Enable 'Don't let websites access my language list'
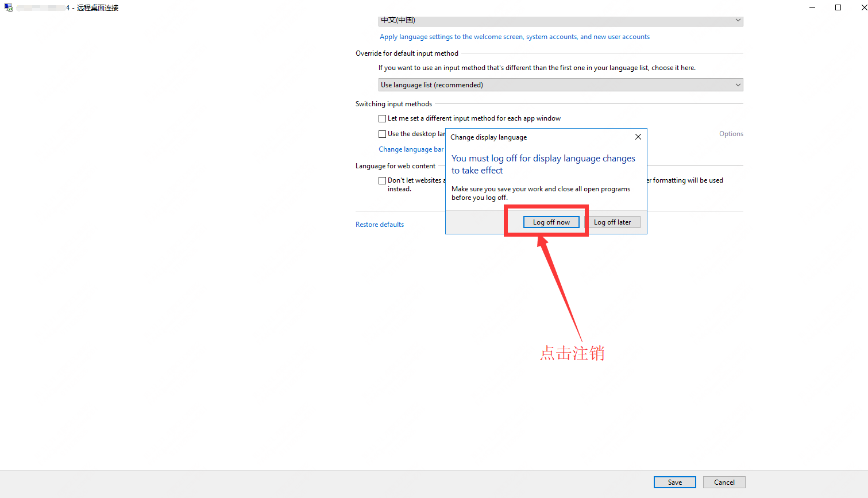The height and width of the screenshot is (498, 868). [382, 180]
